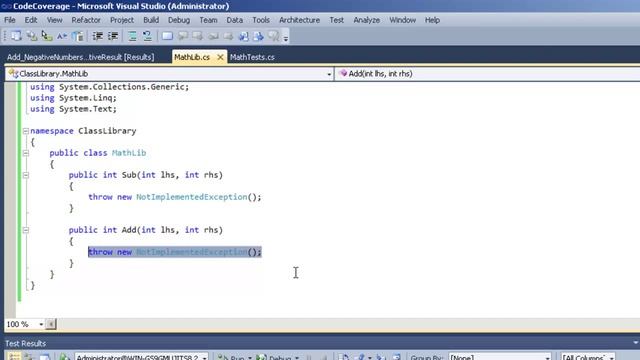Uncomment the selected lines

pyautogui.click(x=147, y=36)
